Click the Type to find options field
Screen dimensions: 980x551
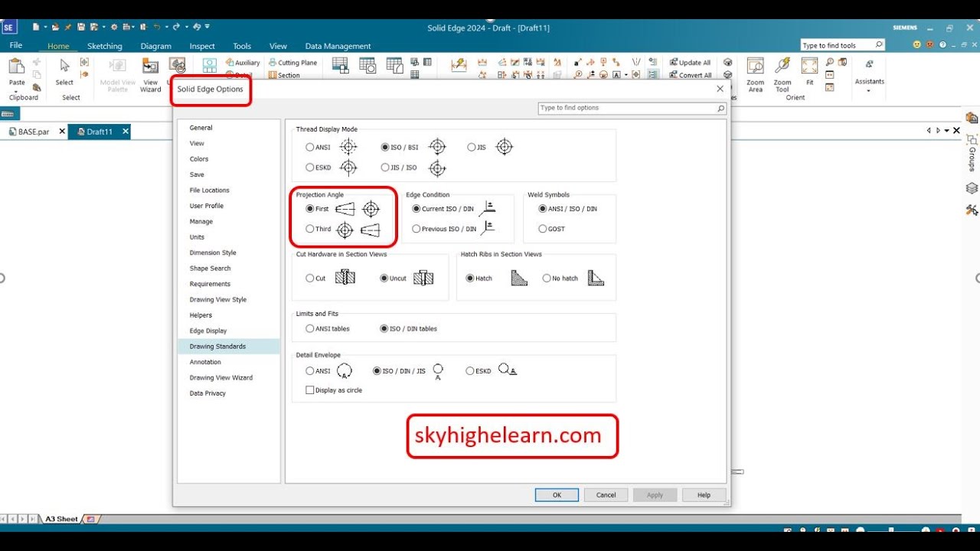tap(628, 108)
